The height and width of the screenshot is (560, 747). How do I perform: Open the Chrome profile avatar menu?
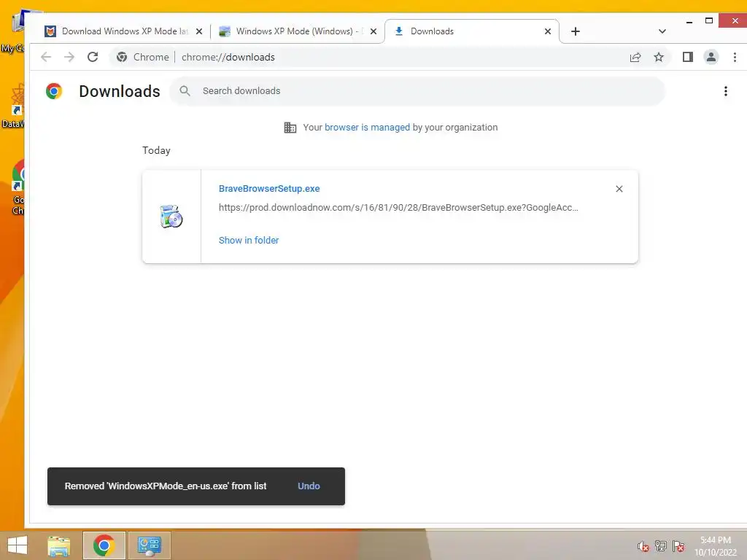711,57
